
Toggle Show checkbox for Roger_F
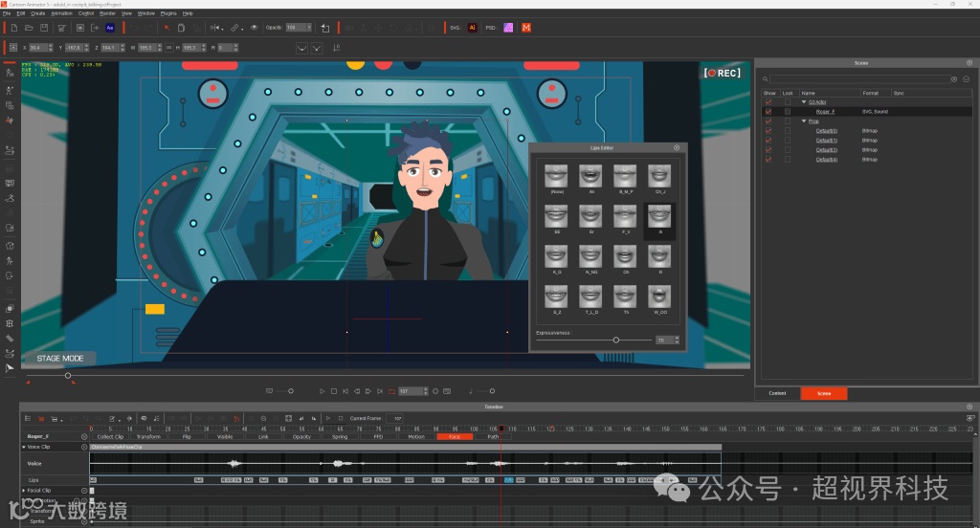pos(768,111)
